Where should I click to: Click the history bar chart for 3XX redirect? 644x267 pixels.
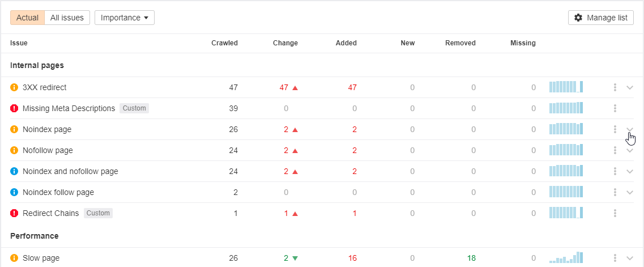566,87
